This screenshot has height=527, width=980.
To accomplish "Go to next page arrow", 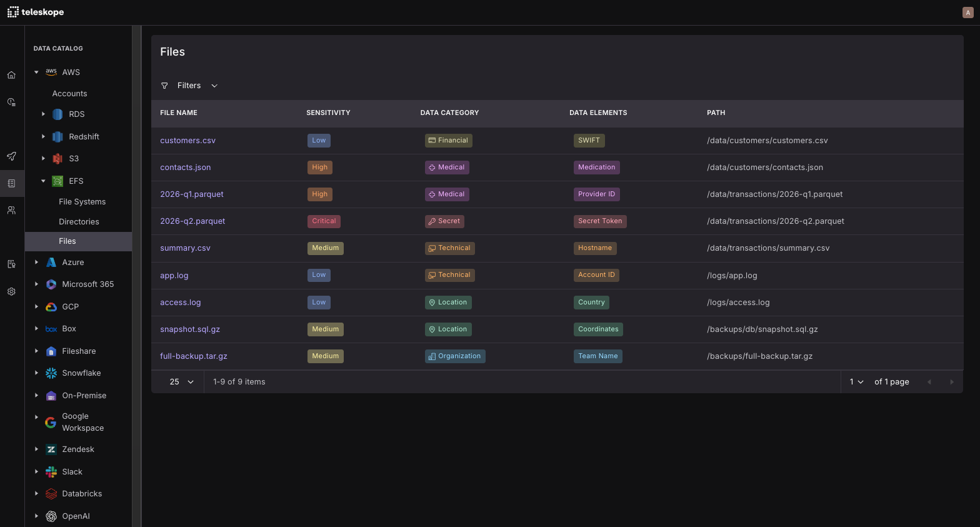I will 952,382.
